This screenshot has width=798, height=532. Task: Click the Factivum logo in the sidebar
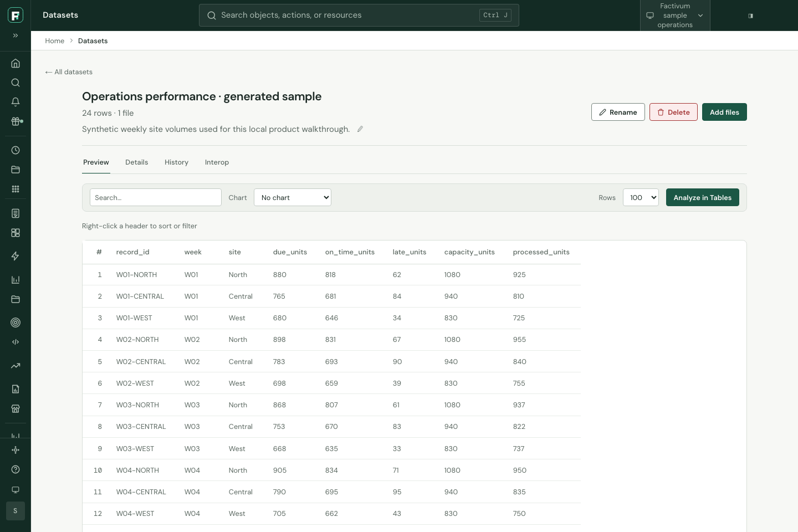(16, 16)
